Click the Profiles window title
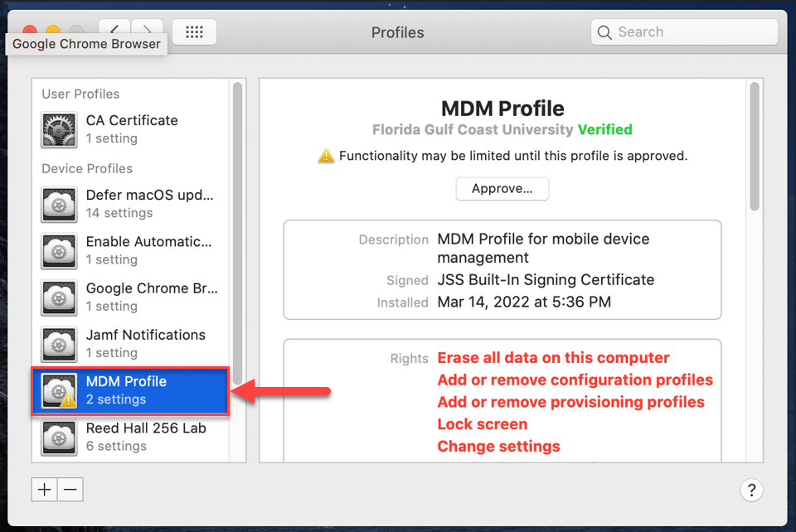 397,32
